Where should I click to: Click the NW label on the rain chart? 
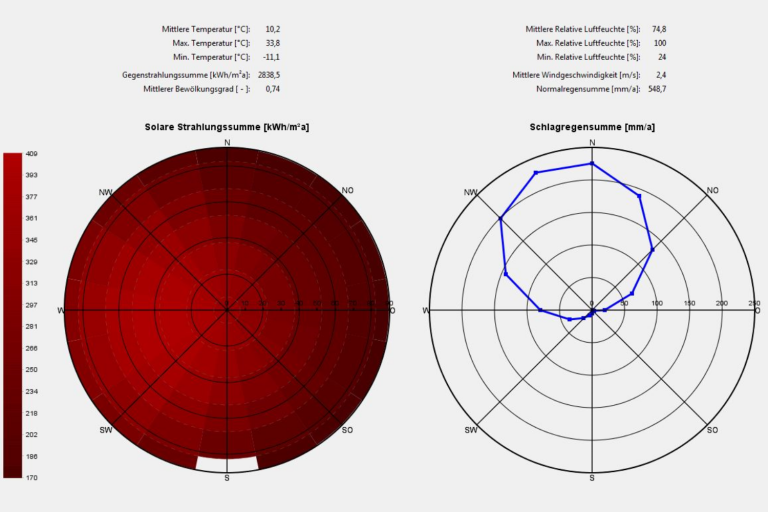tap(471, 192)
